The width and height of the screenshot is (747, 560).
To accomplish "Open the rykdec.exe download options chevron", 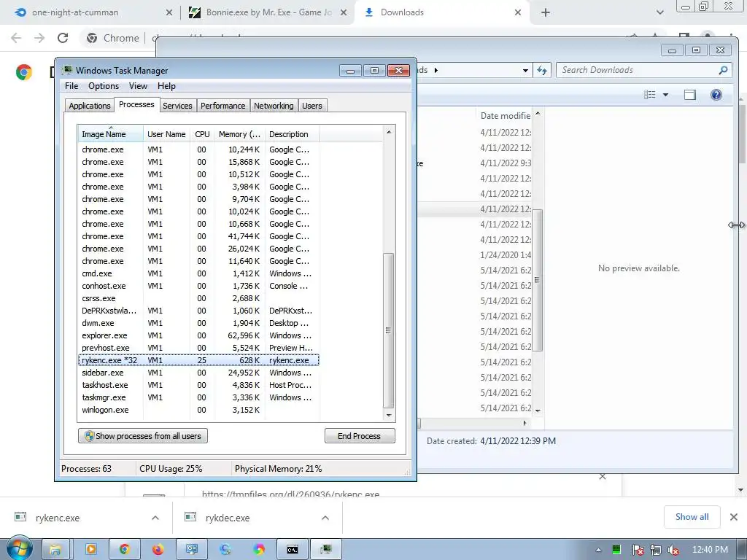I will 325,518.
